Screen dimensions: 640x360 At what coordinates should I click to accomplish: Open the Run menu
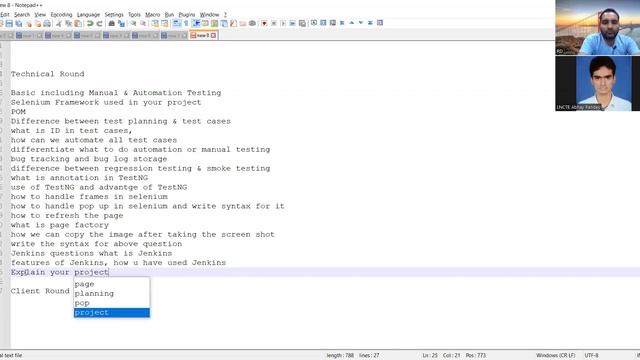pyautogui.click(x=169, y=15)
